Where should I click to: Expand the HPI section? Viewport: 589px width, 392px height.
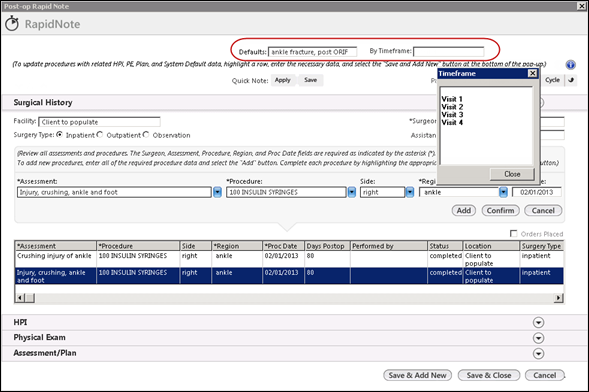[538, 323]
